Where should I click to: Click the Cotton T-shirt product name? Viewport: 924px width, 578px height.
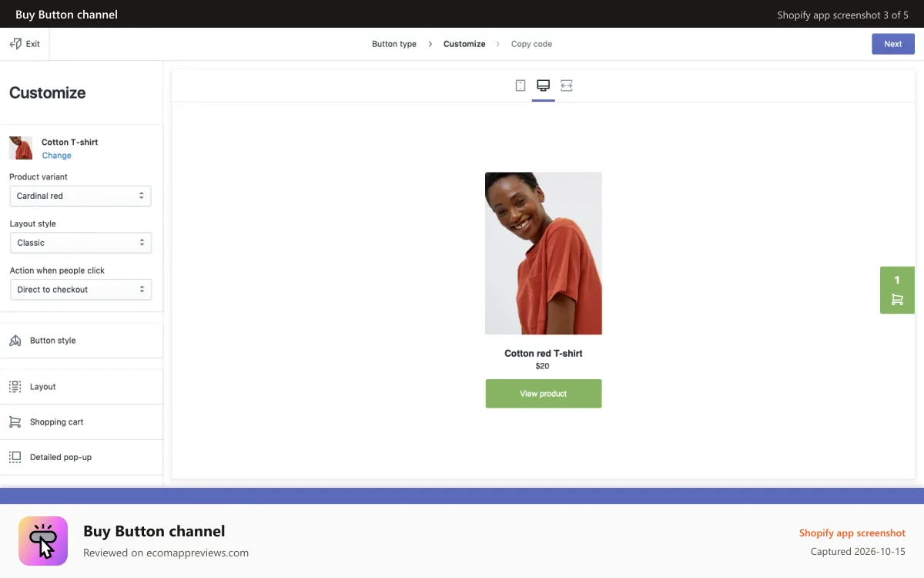[x=70, y=142]
